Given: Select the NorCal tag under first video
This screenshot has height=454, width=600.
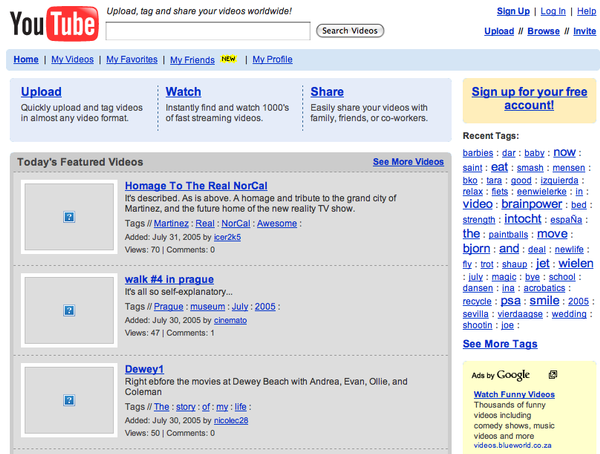Looking at the screenshot, I should pyautogui.click(x=236, y=223).
